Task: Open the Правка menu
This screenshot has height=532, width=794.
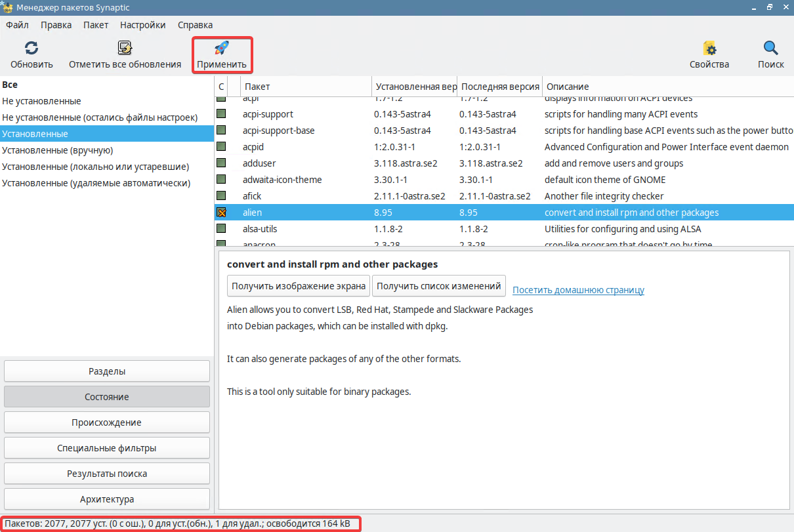Action: 56,25
